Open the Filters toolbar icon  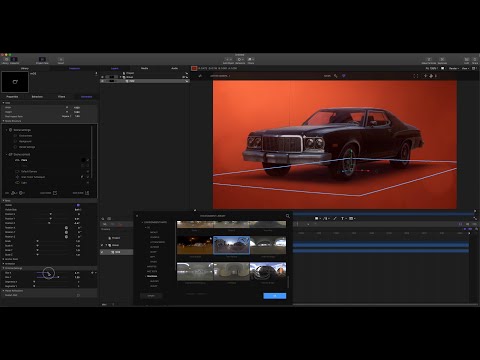click(251, 59)
